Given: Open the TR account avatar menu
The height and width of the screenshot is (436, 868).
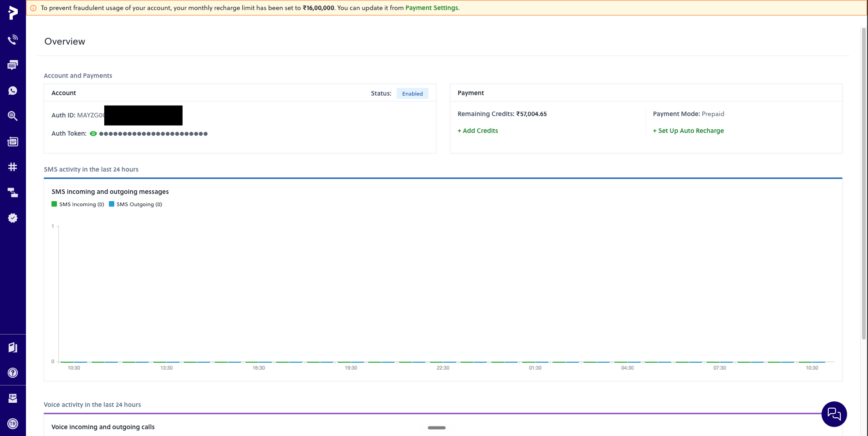Looking at the screenshot, I should pyautogui.click(x=13, y=424).
